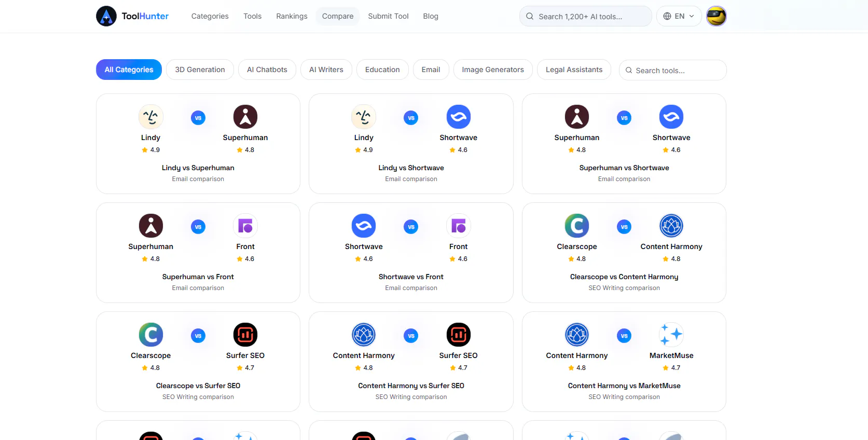Click 'SEO Writing comparison' under Content Harmony vs MarketMuse
Screen dimensions: 868x440
click(624, 397)
